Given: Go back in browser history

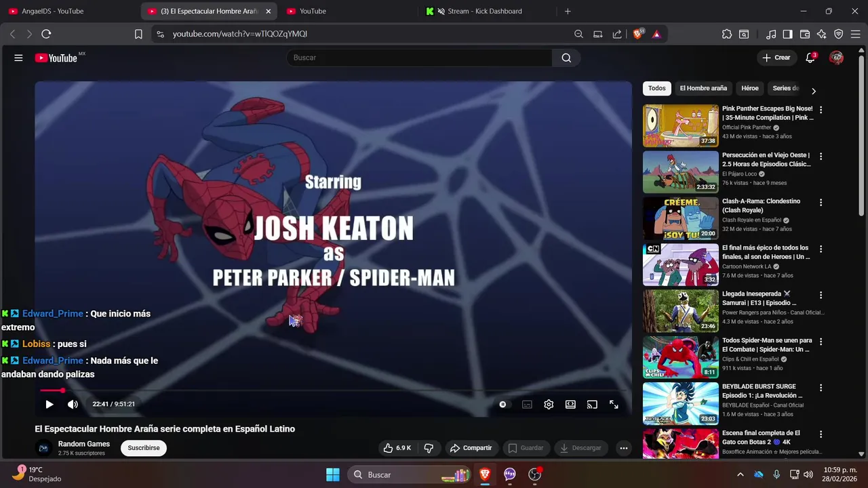Looking at the screenshot, I should click(12, 34).
